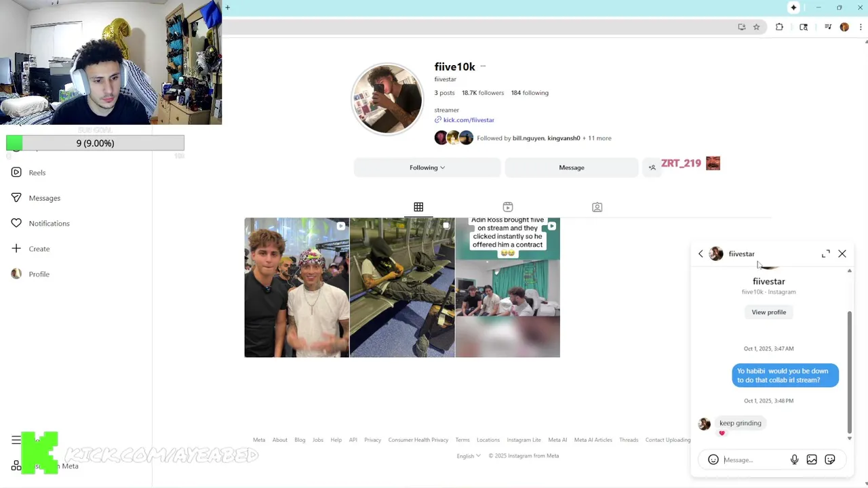Click the Google Lens search icon in toolbar

point(804,27)
